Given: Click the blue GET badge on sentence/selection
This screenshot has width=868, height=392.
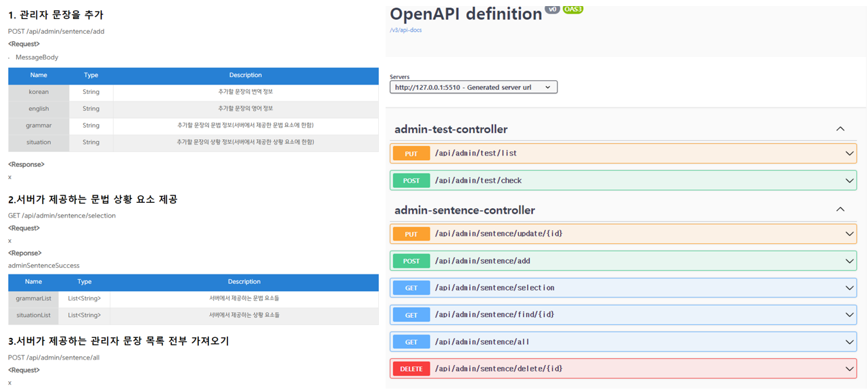Looking at the screenshot, I should 411,287.
